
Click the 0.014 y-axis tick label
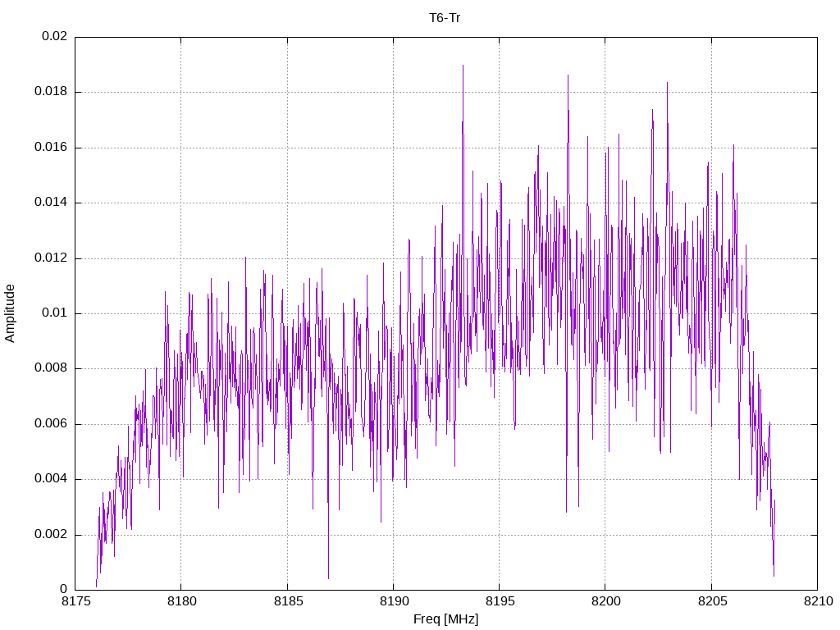pyautogui.click(x=51, y=203)
